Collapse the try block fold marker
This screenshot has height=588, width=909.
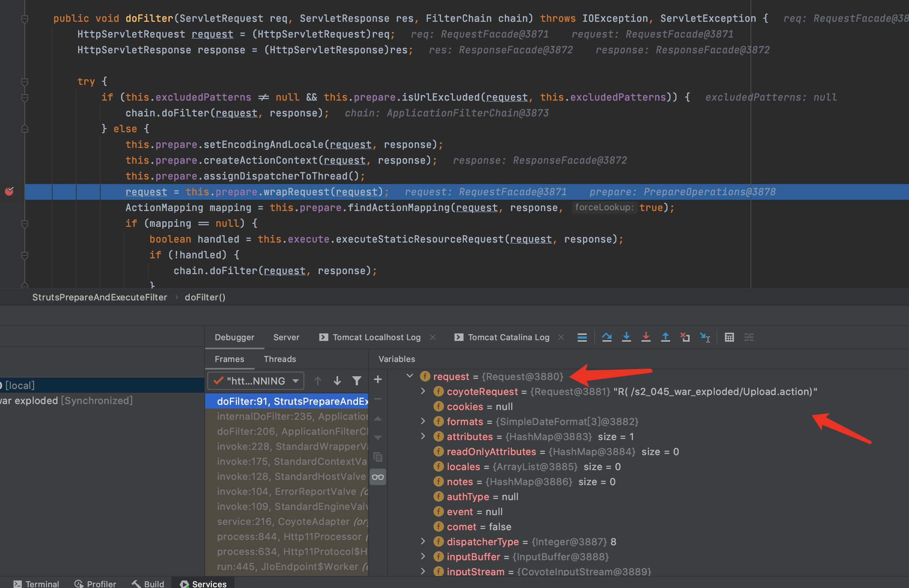[25, 81]
